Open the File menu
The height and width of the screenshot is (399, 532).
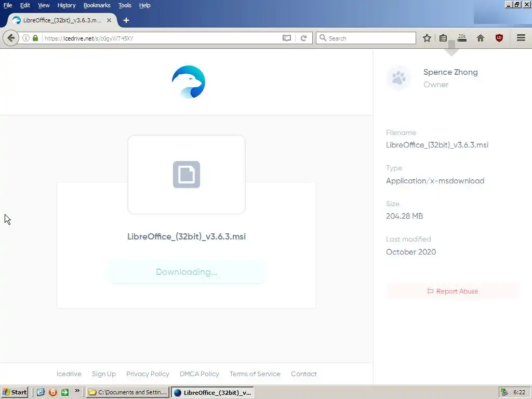pos(8,5)
